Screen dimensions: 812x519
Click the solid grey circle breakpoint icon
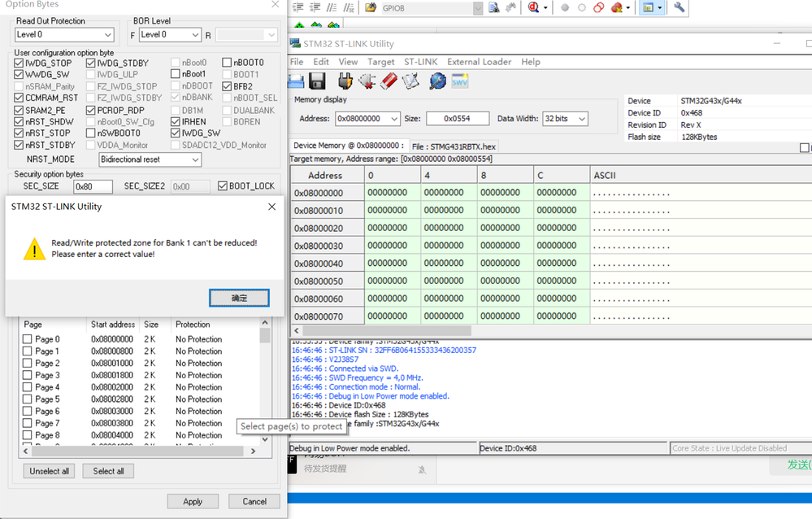pos(565,8)
